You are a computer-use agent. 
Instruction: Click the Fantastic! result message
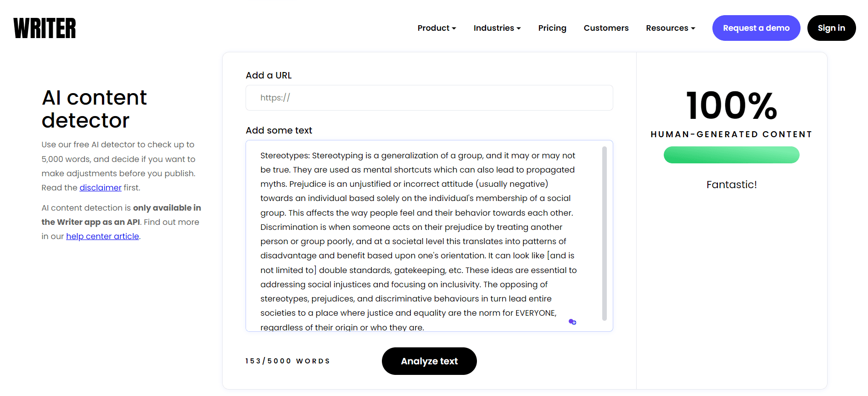point(731,184)
